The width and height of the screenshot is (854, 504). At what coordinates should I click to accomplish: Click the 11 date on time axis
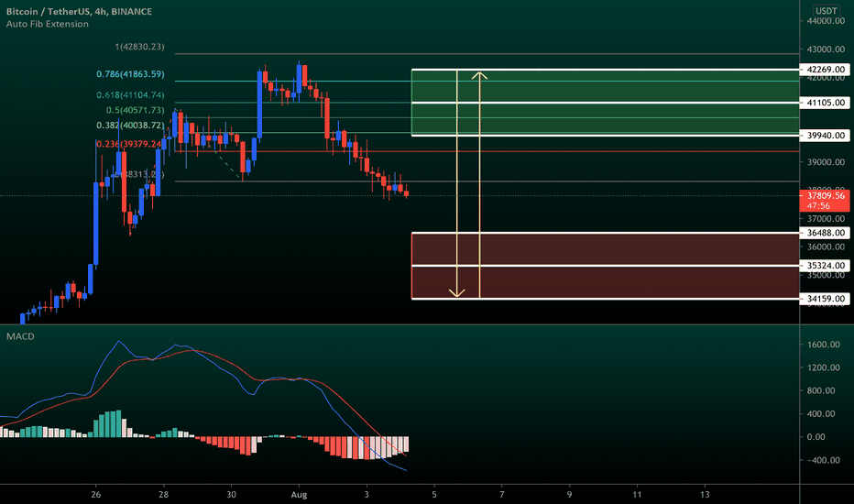[x=637, y=495]
